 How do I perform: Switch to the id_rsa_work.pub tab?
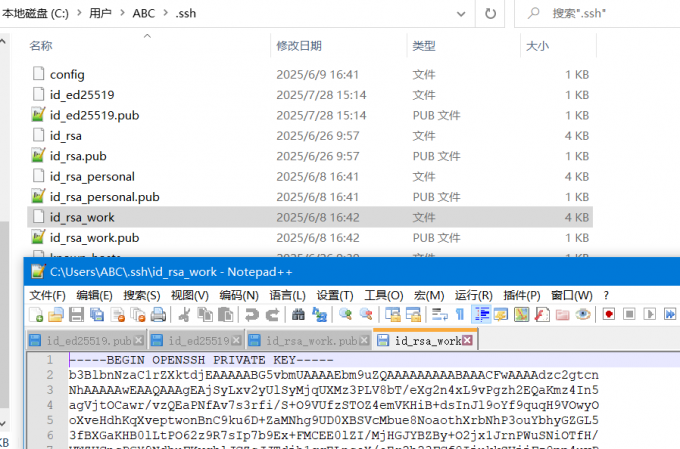311,341
